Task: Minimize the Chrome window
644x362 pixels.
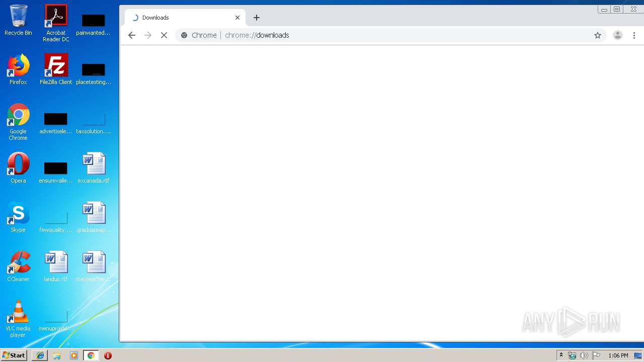Action: pyautogui.click(x=604, y=10)
